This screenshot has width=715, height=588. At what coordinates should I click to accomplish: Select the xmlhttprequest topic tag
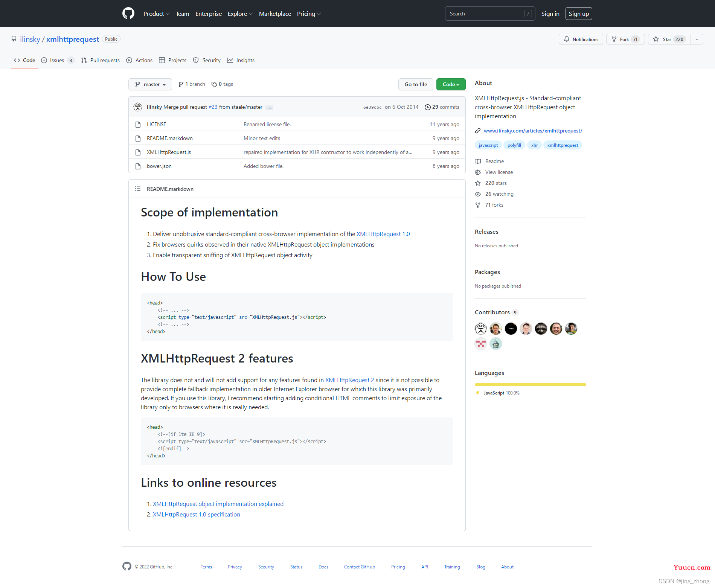[563, 145]
